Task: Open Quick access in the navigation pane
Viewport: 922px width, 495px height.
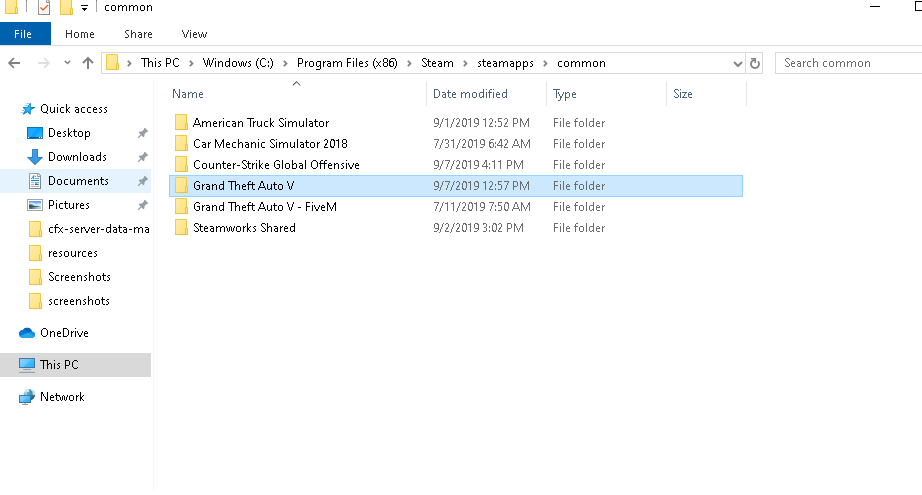Action: (74, 109)
